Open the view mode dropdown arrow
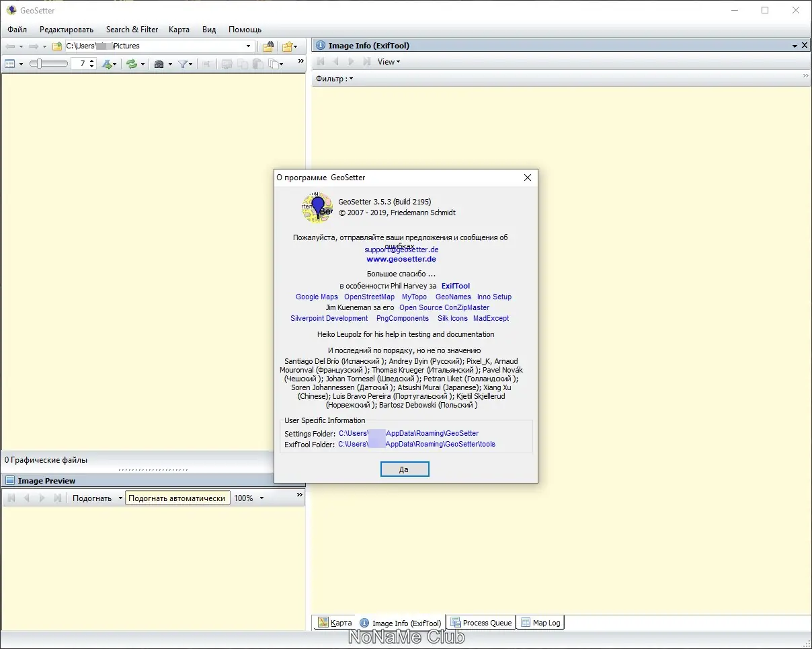The width and height of the screenshot is (812, 649). (22, 65)
